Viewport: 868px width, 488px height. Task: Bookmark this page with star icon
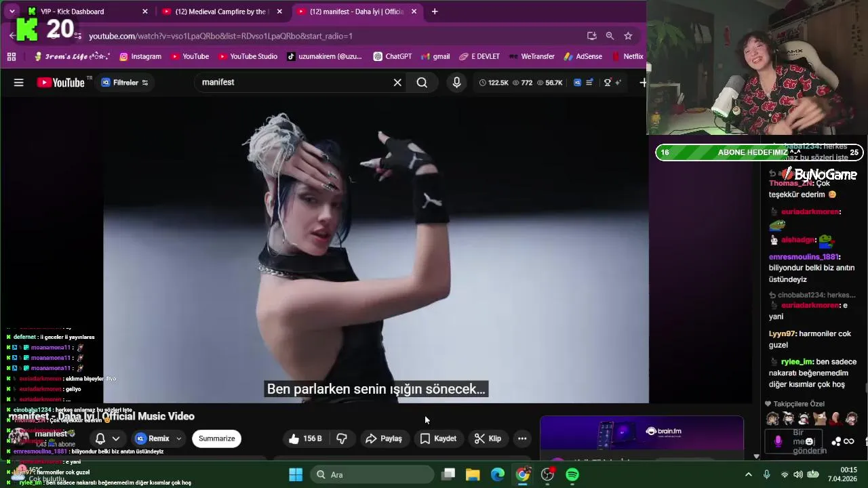coord(628,36)
